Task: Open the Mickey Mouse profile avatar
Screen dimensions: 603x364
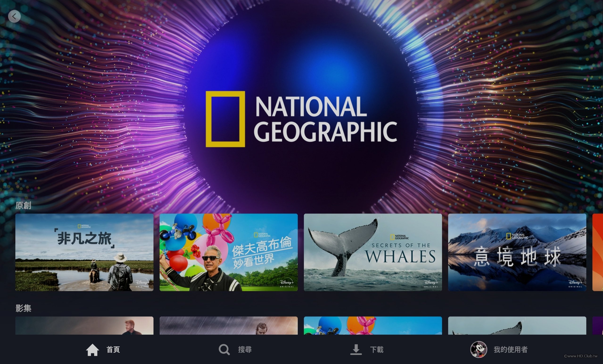Action: click(x=479, y=350)
